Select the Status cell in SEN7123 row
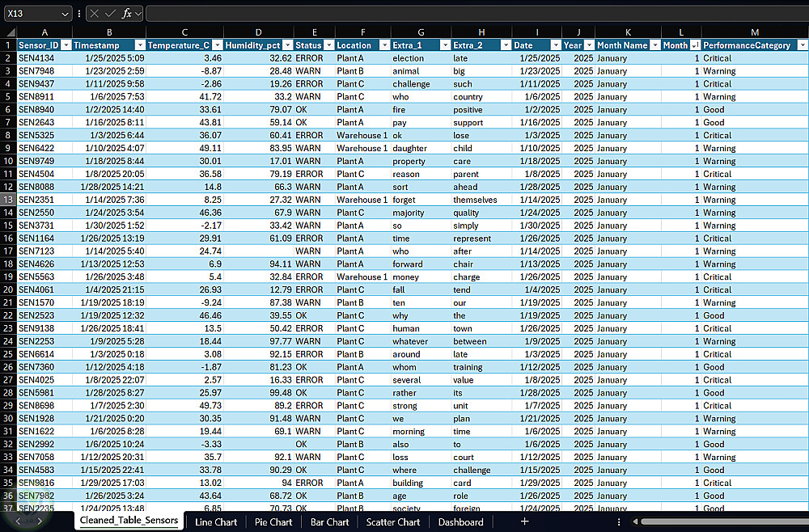Viewport: 809px width, 532px height. [314, 251]
